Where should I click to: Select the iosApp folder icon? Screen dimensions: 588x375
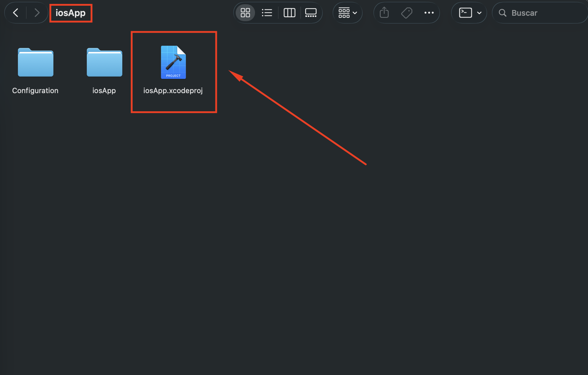104,62
